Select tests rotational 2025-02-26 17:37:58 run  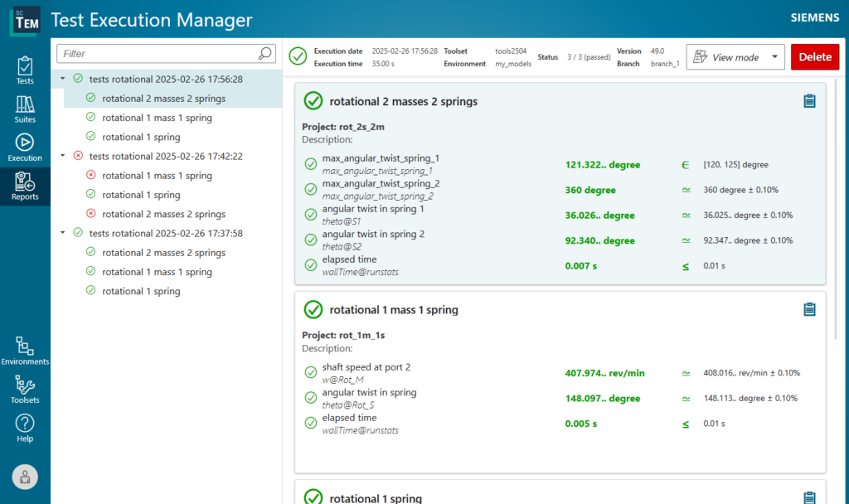[165, 233]
